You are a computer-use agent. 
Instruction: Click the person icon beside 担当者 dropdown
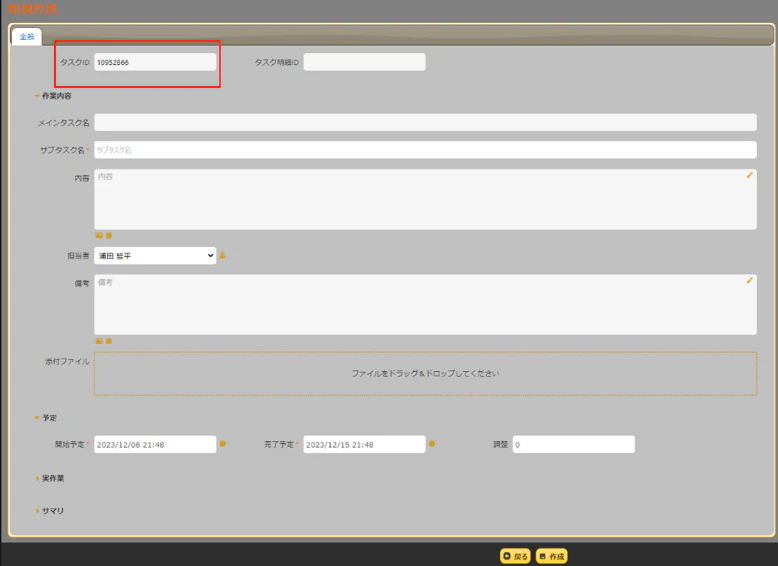222,255
